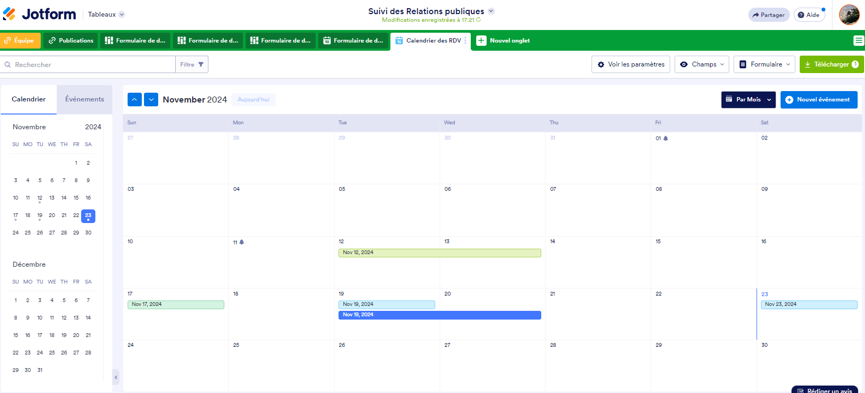Viewport: 865px width, 393px height.
Task: Open the green Nov 12, 2024 event
Action: 440,253
